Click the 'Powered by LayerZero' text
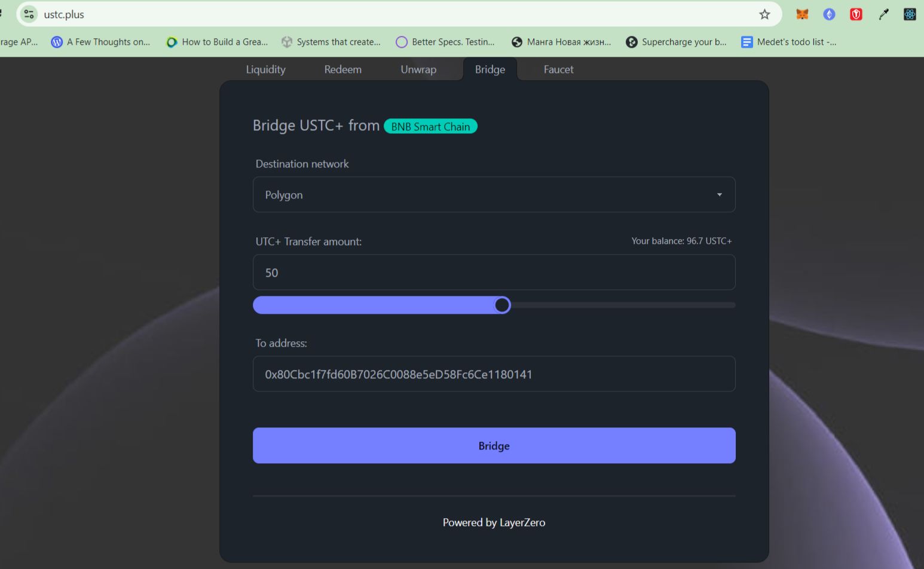924x569 pixels. click(494, 522)
